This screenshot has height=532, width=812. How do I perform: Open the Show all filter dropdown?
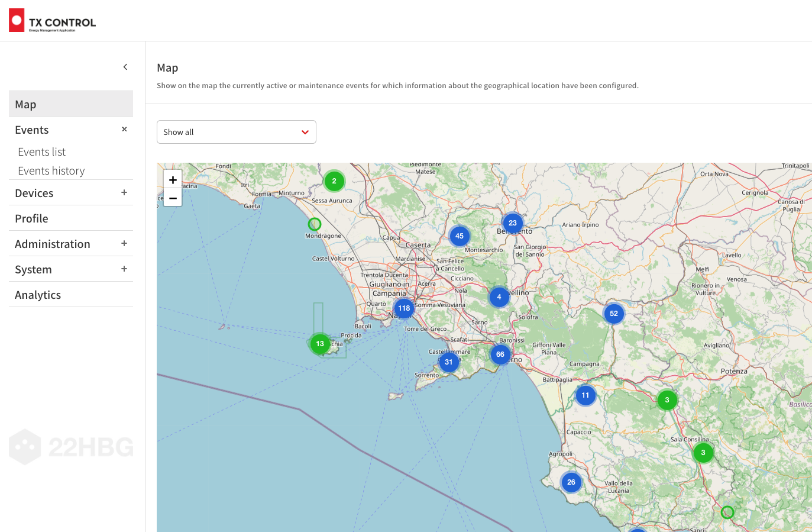(236, 132)
